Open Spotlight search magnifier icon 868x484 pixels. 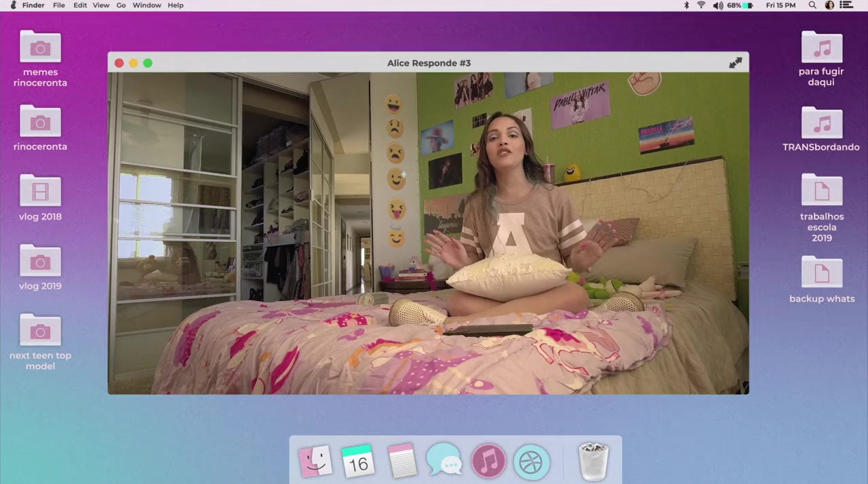point(812,5)
